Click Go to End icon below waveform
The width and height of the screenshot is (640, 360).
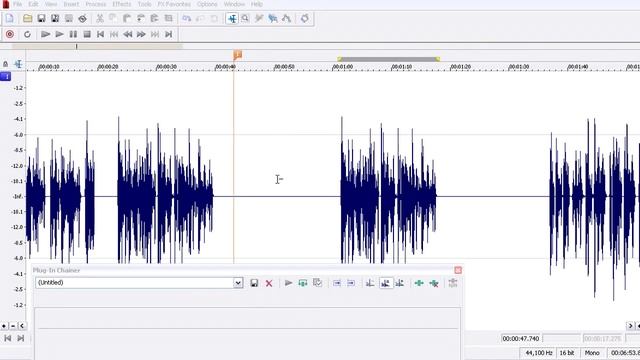(x=20, y=338)
